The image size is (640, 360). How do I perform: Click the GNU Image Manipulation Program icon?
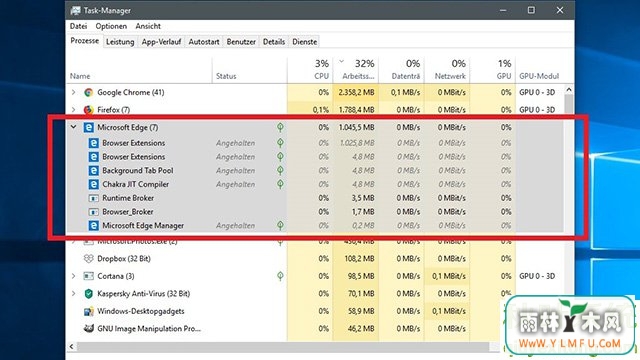[89, 329]
